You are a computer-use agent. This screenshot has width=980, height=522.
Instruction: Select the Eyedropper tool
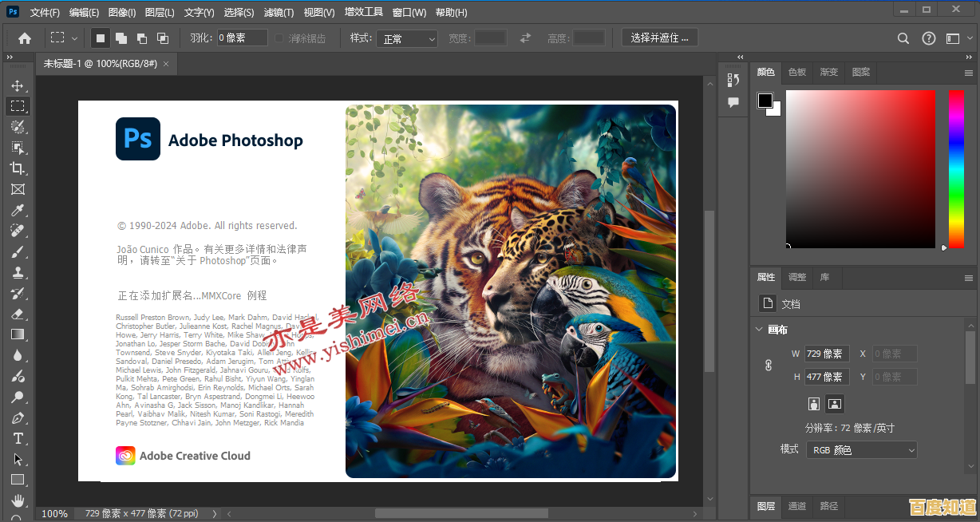(x=18, y=210)
